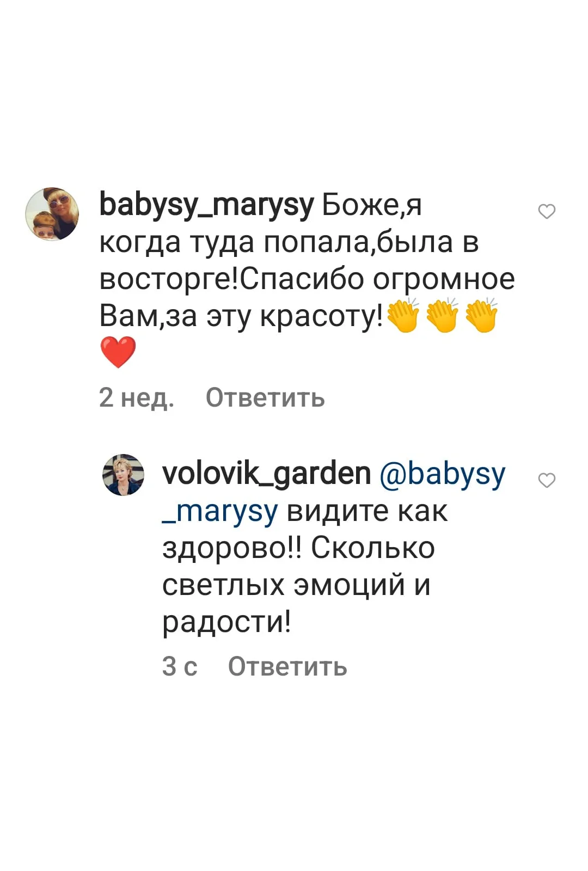Reply to volovik_garden's comment via Ответить
This screenshot has width=588, height=871.
(287, 666)
